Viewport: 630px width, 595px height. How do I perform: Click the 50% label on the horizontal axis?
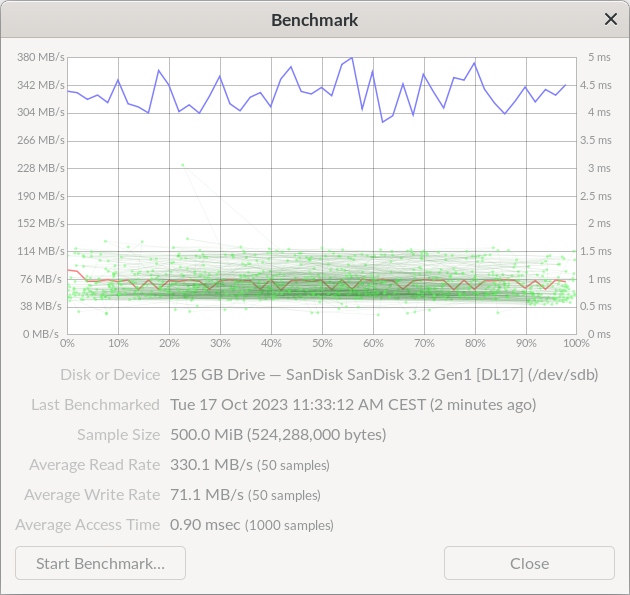pos(322,343)
